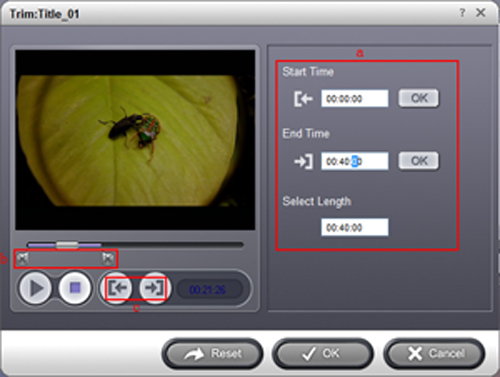Click the current time display 00:21:26
The width and height of the screenshot is (500, 377).
click(207, 290)
